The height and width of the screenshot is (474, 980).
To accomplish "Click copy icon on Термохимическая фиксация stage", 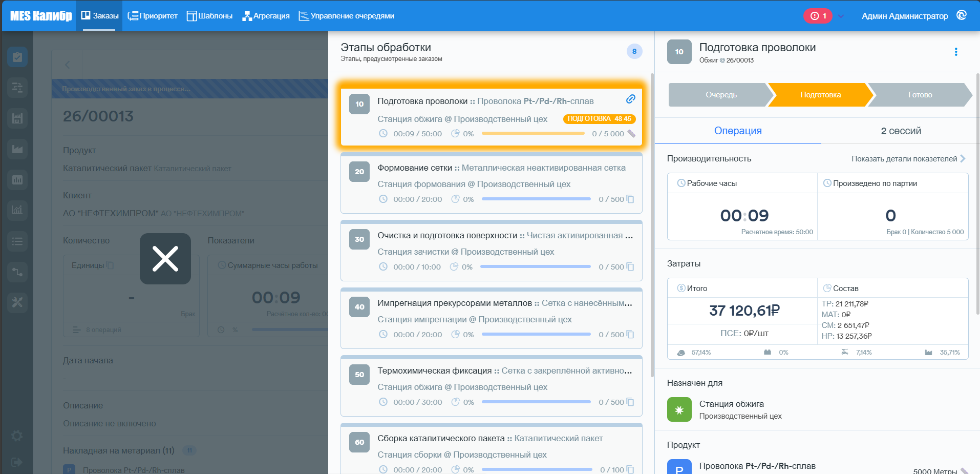I will click(630, 402).
